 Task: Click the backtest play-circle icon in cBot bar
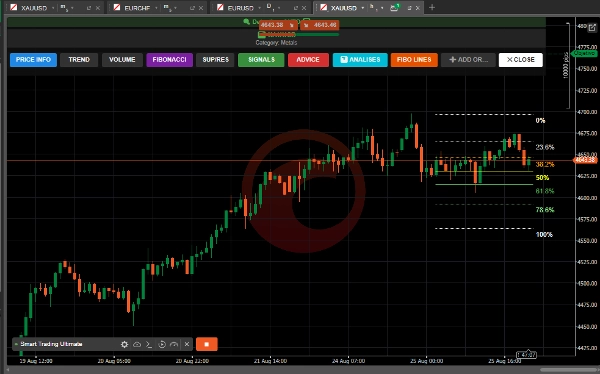click(x=162, y=345)
